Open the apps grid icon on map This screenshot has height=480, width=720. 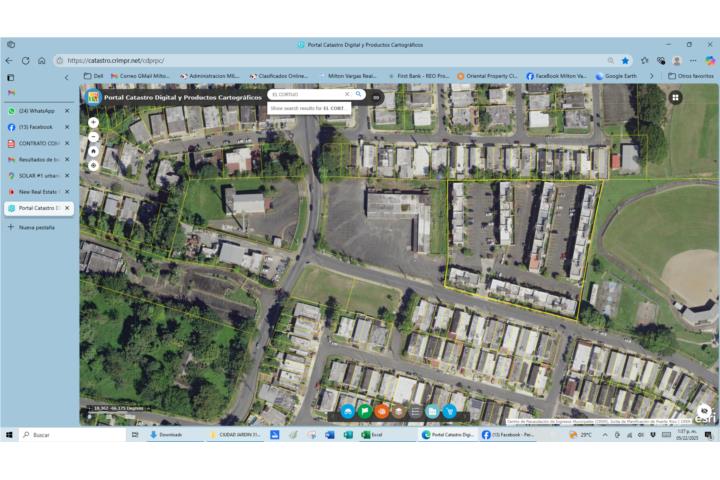point(676,97)
